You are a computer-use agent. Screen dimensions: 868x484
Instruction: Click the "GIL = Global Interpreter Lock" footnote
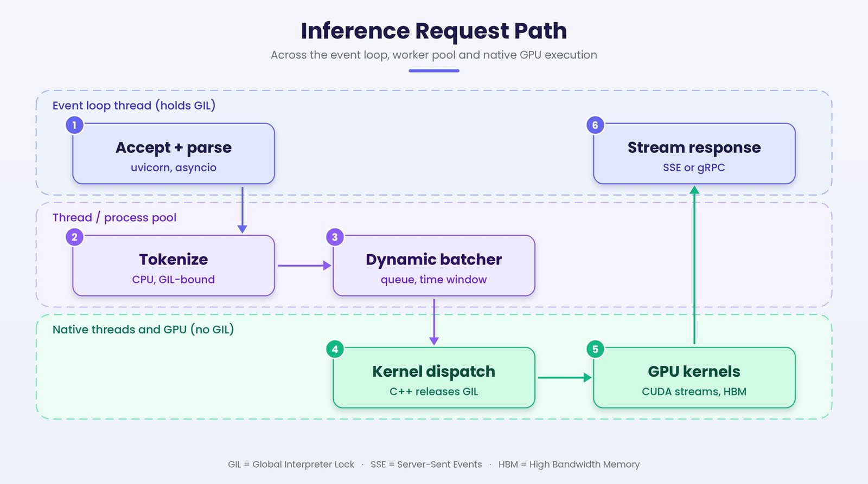pos(291,464)
